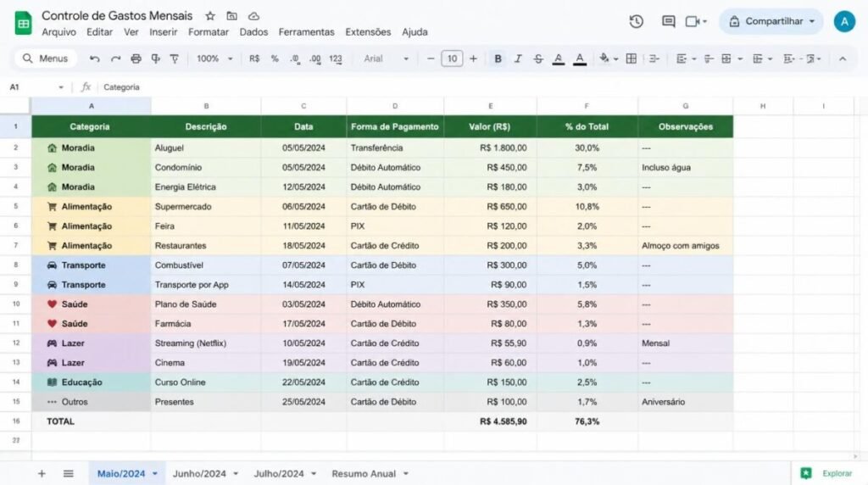Open the Ver menu
Viewport: 868px width, 485px height.
coord(131,32)
